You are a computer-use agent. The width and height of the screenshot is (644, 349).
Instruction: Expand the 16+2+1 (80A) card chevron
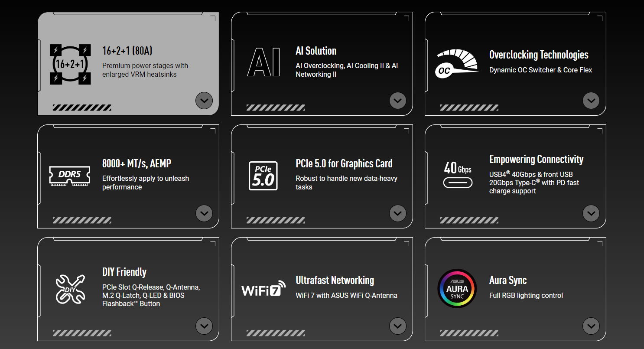pos(204,101)
